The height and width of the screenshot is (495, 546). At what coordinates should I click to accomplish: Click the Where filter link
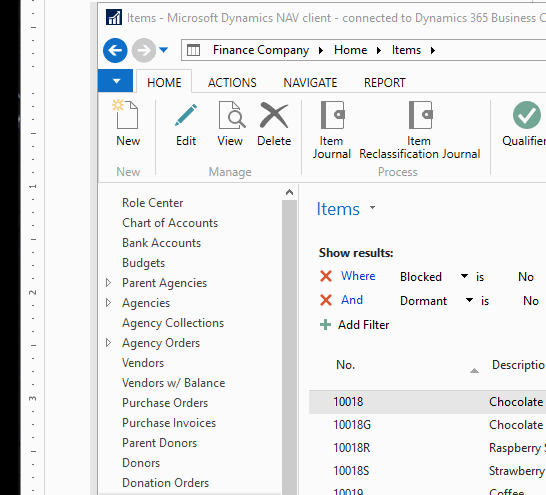click(358, 276)
